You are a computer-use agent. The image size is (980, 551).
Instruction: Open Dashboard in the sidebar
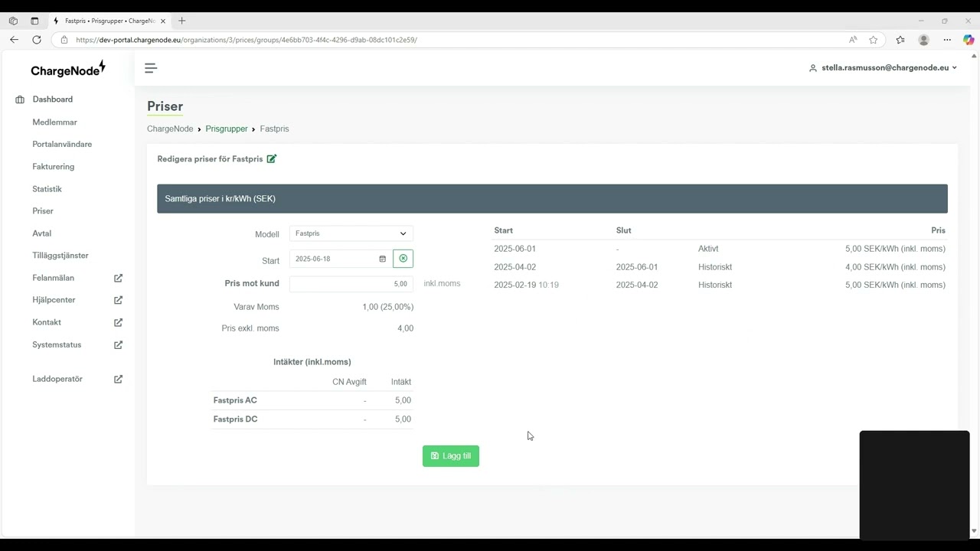[53, 99]
